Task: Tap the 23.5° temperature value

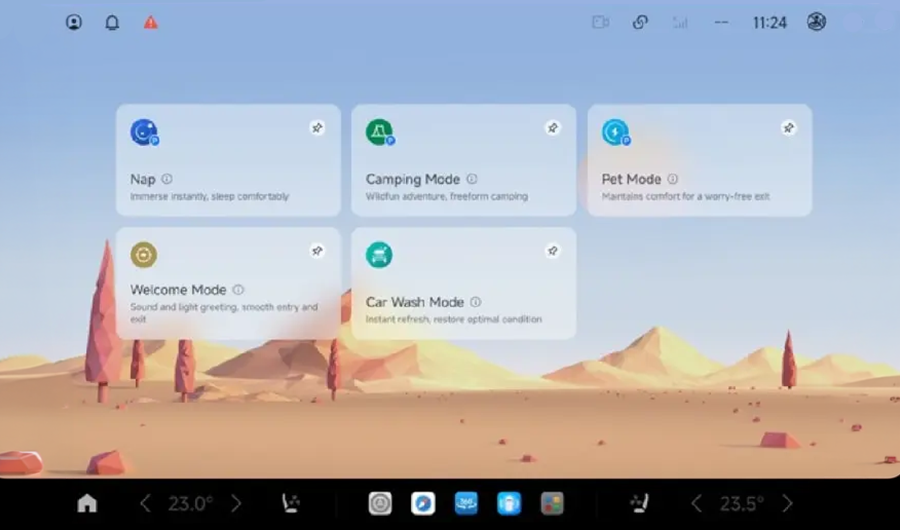Action: pos(742,504)
